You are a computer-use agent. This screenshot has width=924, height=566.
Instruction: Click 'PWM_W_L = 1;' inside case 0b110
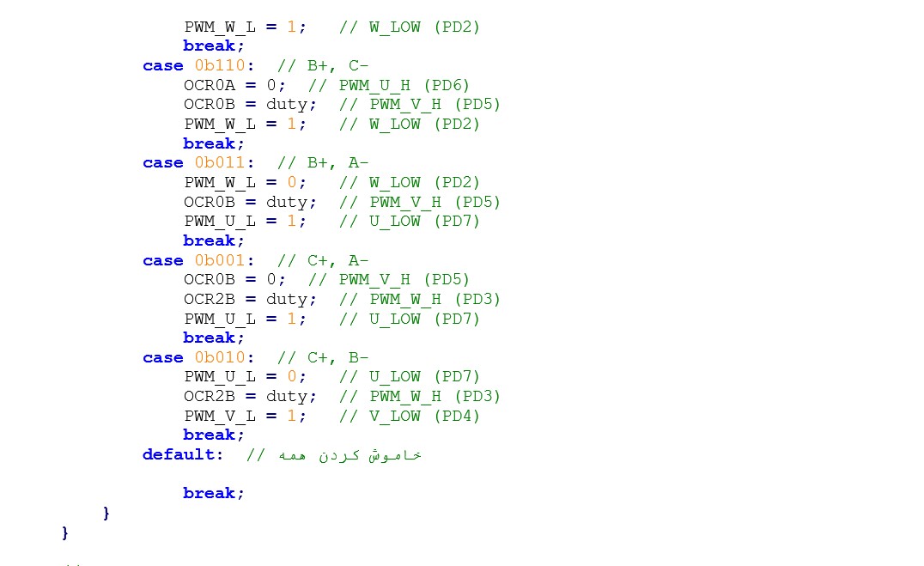[x=245, y=125]
